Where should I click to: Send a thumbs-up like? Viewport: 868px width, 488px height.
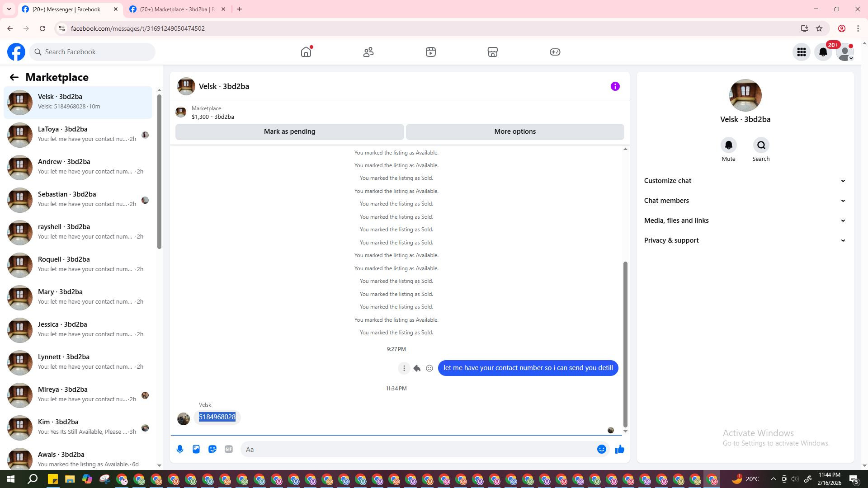point(619,449)
